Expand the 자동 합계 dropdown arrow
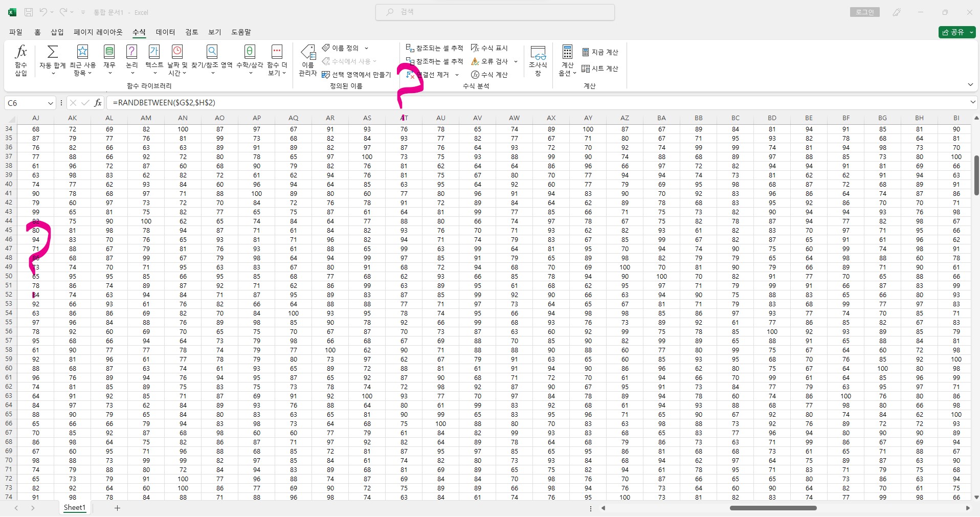980x517 pixels. (x=53, y=74)
